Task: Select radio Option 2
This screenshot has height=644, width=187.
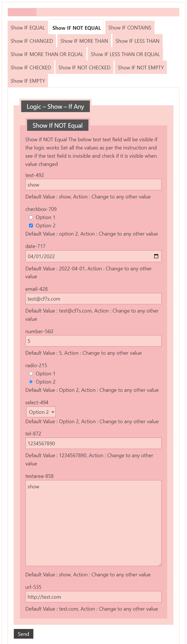Action: [31, 382]
